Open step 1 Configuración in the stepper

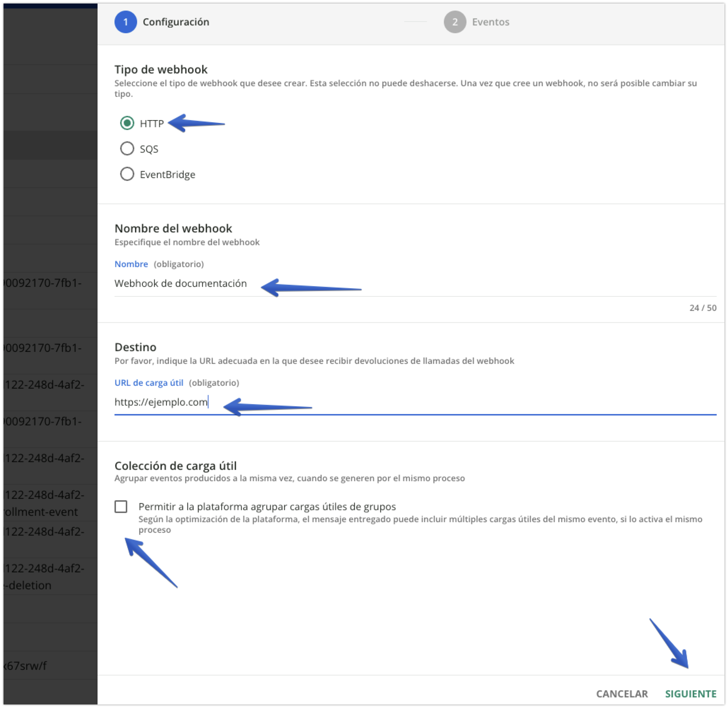pos(162,22)
